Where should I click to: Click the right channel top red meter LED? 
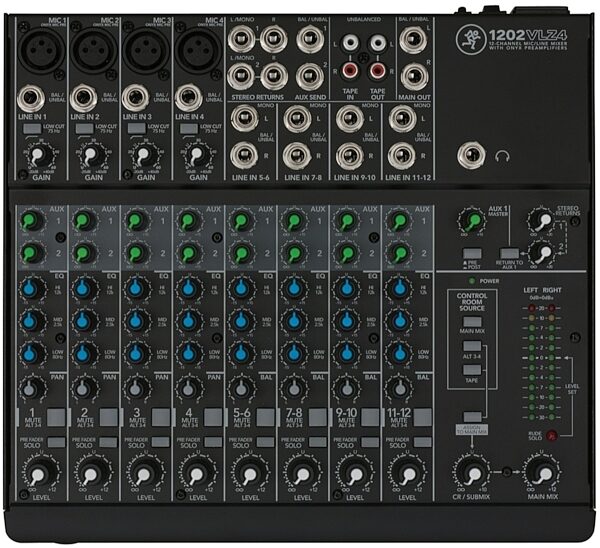click(x=551, y=308)
